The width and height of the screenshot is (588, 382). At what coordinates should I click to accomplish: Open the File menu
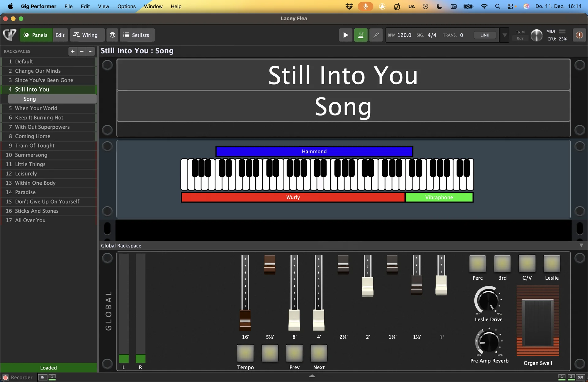69,6
